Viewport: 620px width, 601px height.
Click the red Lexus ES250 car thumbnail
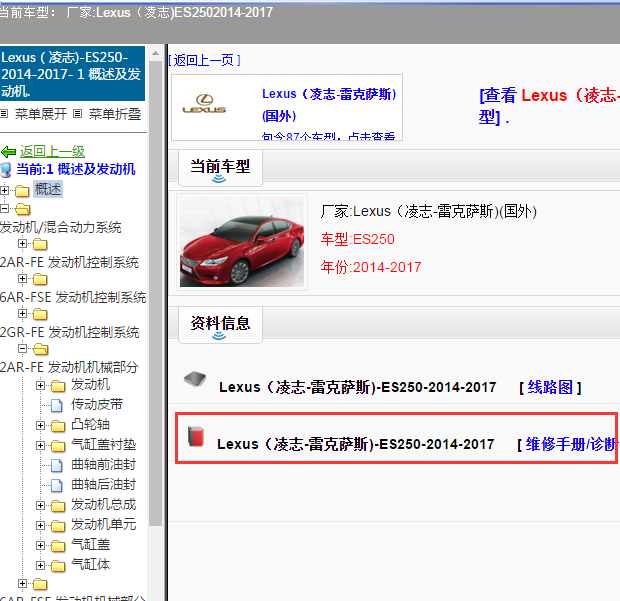(242, 242)
